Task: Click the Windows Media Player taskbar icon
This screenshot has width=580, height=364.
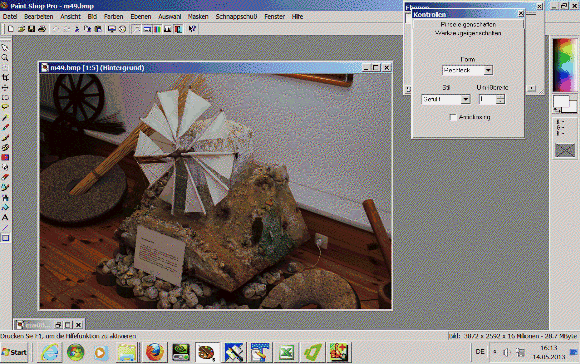Action: (x=100, y=352)
